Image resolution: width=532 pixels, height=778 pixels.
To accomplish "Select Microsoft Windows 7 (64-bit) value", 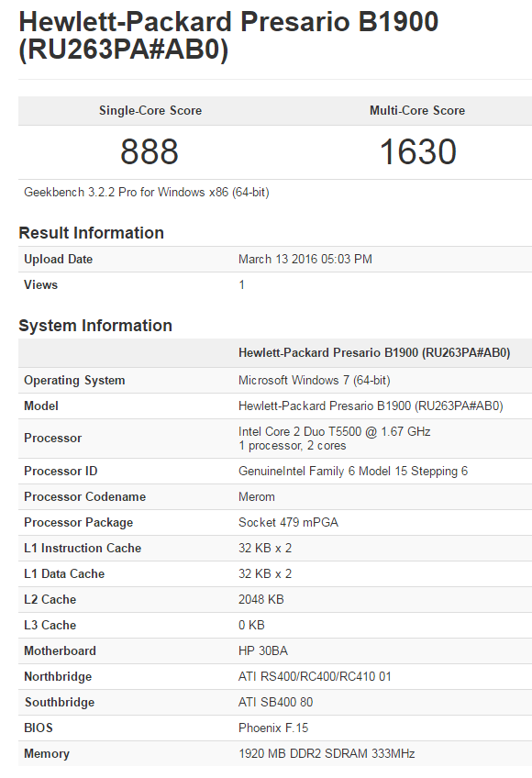I will 314,381.
